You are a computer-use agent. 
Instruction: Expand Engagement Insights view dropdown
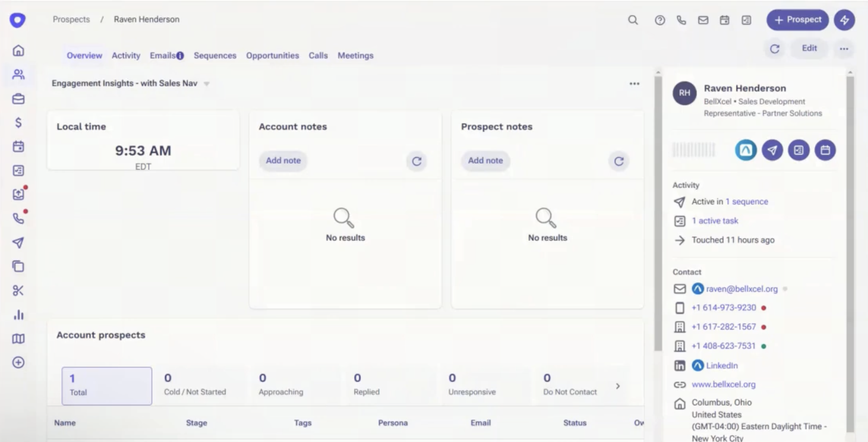(207, 84)
